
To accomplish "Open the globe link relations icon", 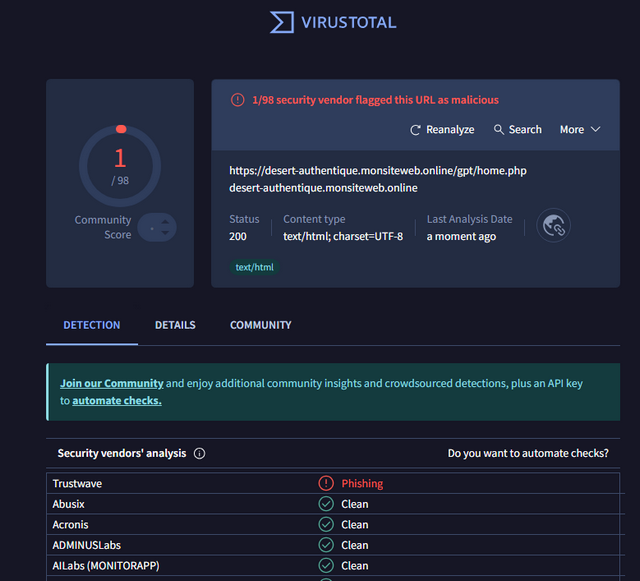I will click(553, 225).
